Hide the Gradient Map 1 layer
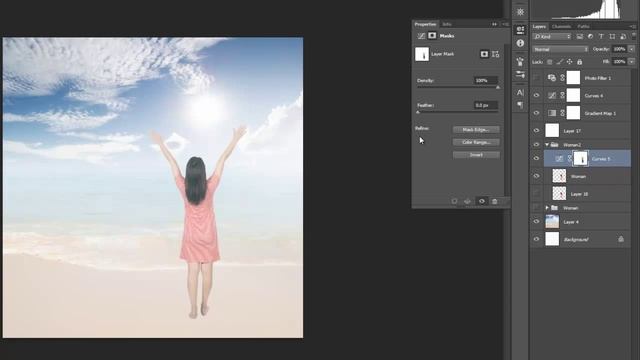 [537, 113]
